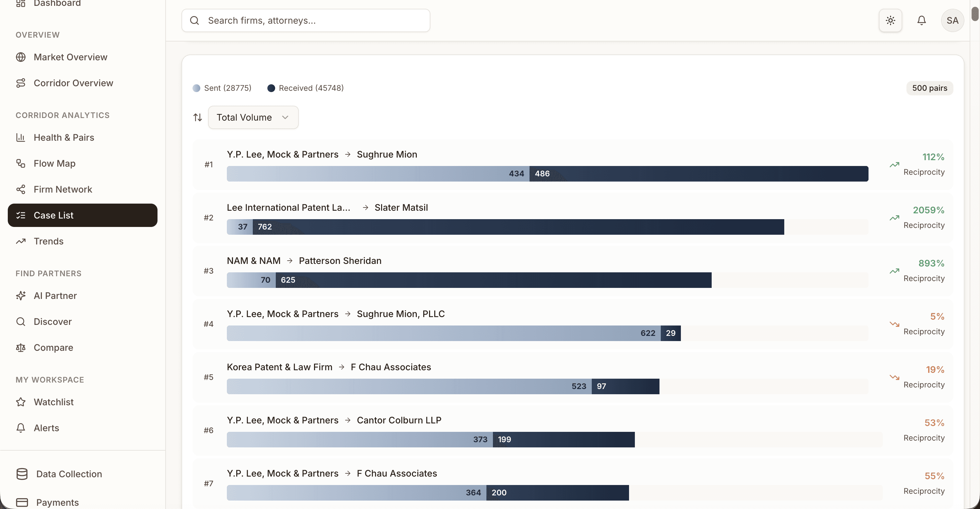
Task: Expand the Total Volume sort dropdown
Action: coord(253,117)
